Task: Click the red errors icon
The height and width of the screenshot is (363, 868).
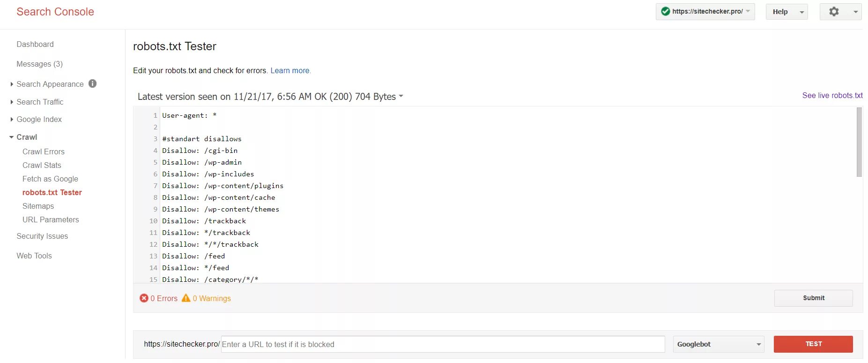Action: point(144,298)
